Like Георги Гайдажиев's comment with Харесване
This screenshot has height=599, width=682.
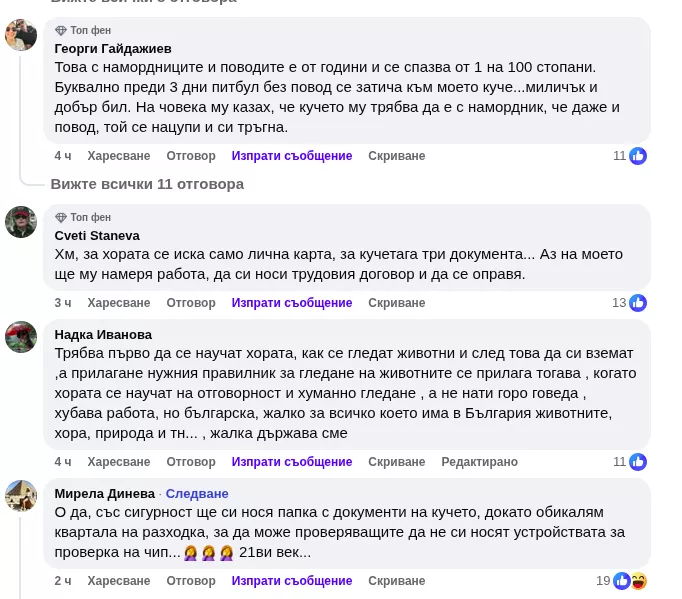coord(118,156)
